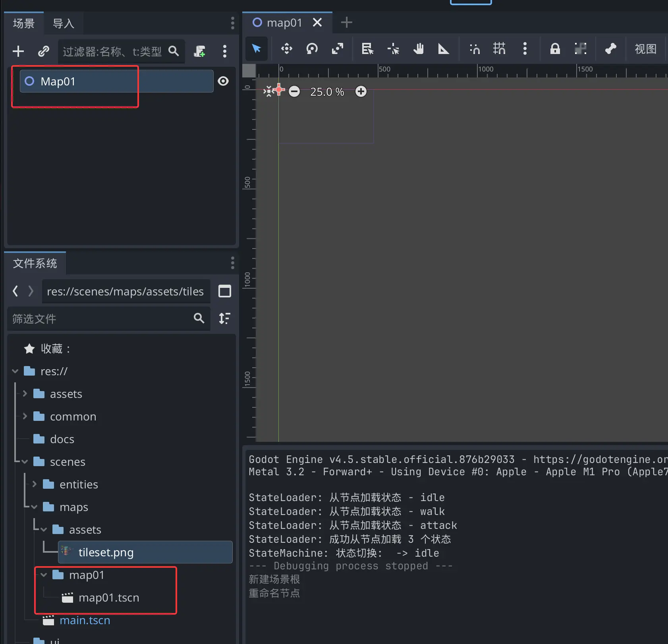Open the 视图 menu

click(x=645, y=49)
